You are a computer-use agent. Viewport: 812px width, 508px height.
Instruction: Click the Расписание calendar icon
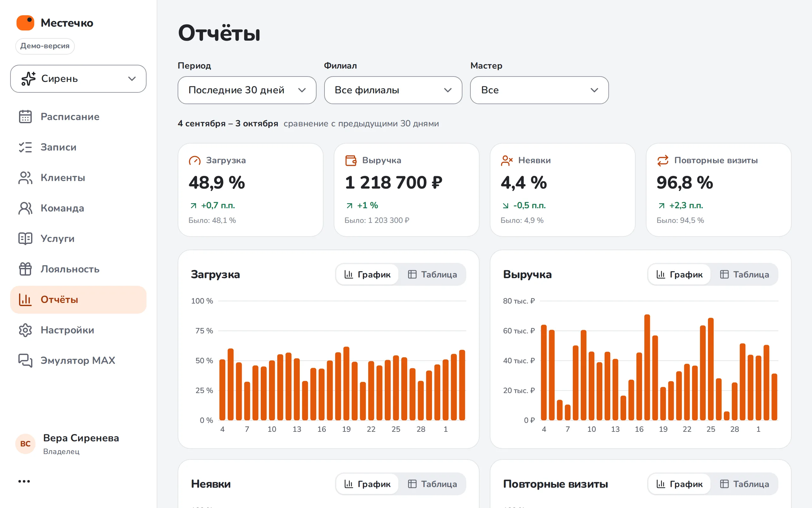25,117
